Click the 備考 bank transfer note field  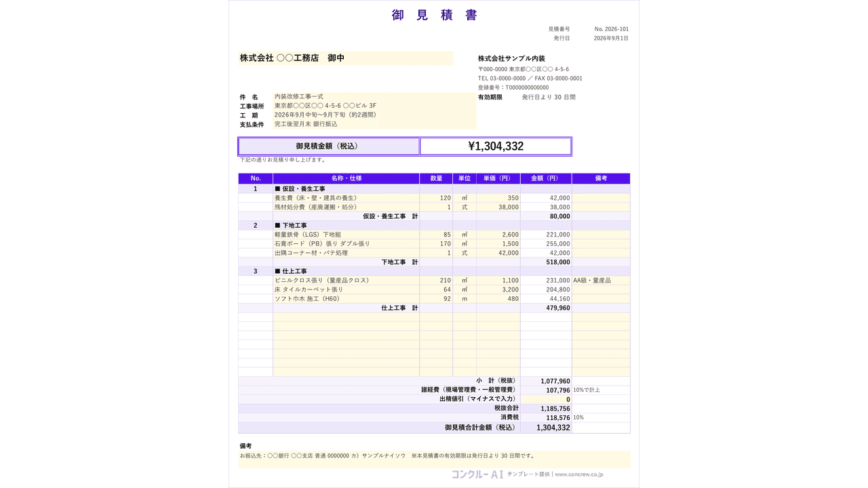coord(434,460)
